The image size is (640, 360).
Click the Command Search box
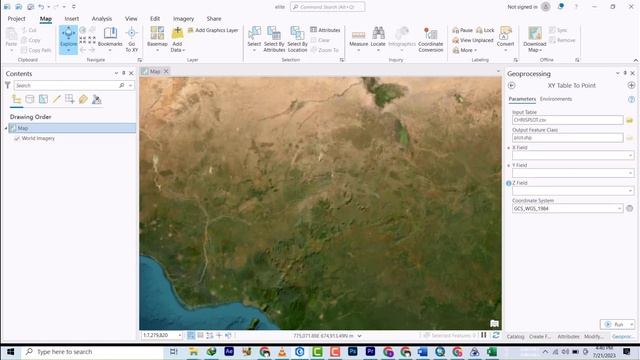(x=327, y=7)
